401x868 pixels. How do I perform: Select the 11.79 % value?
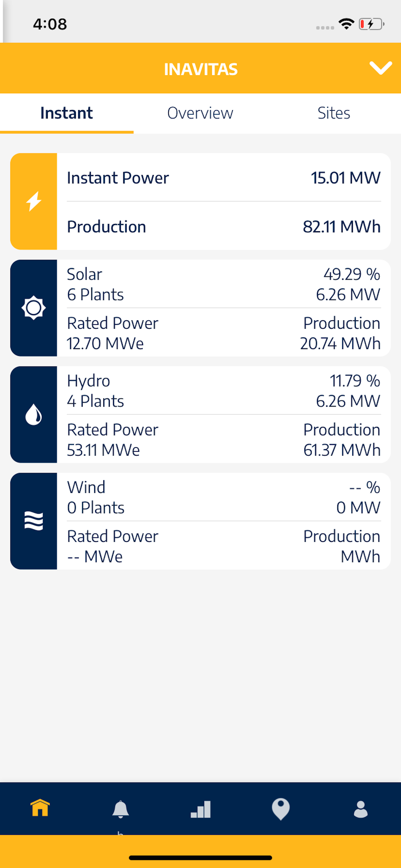(x=355, y=381)
